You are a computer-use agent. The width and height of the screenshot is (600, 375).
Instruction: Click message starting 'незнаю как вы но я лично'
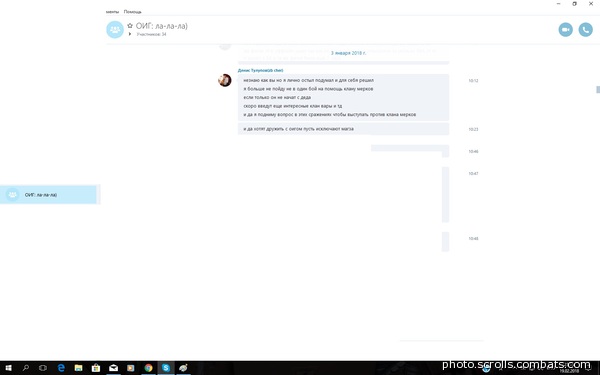[308, 80]
